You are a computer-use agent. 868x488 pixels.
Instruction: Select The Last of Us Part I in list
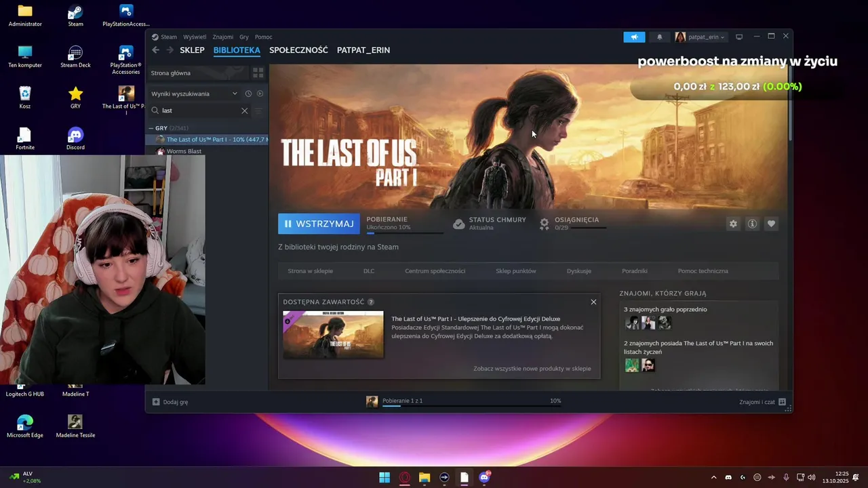208,140
